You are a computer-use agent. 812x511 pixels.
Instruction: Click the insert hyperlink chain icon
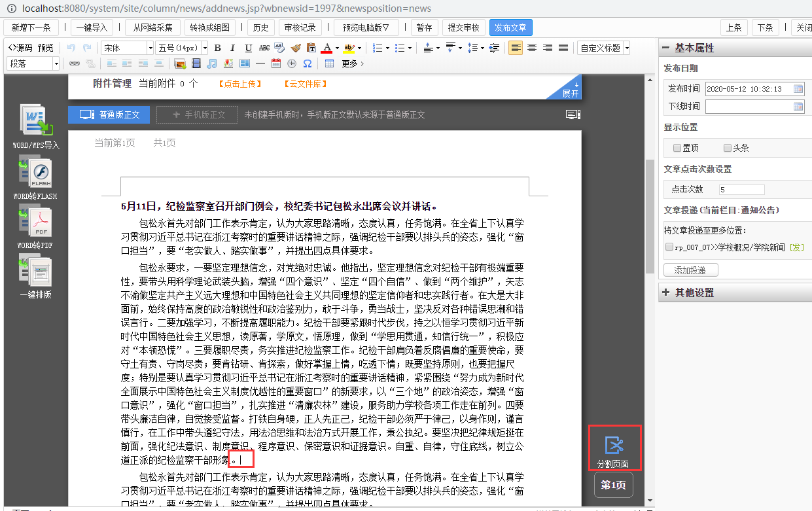coord(75,63)
